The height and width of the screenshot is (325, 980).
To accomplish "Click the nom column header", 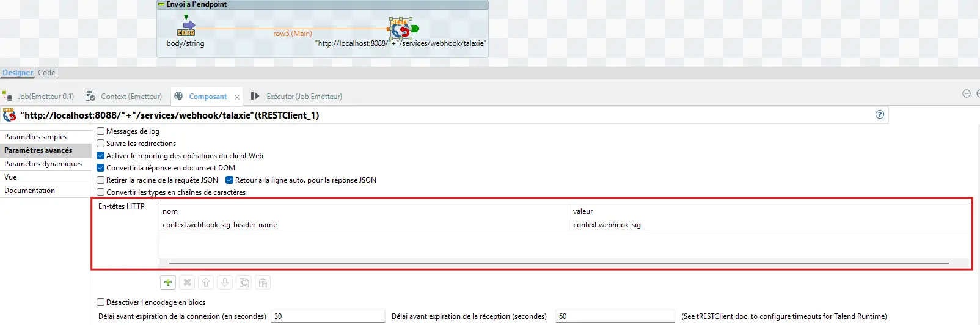I will [364, 211].
